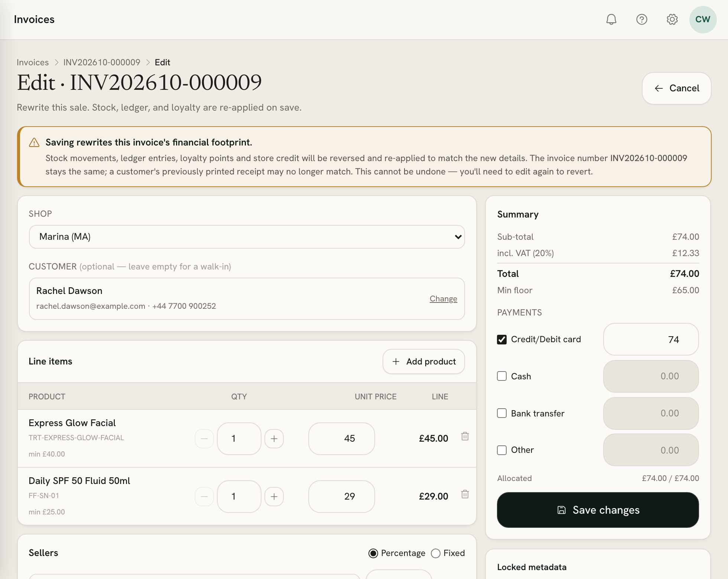728x579 pixels.
Task: Enable the Cash payment checkbox
Action: [x=502, y=376]
